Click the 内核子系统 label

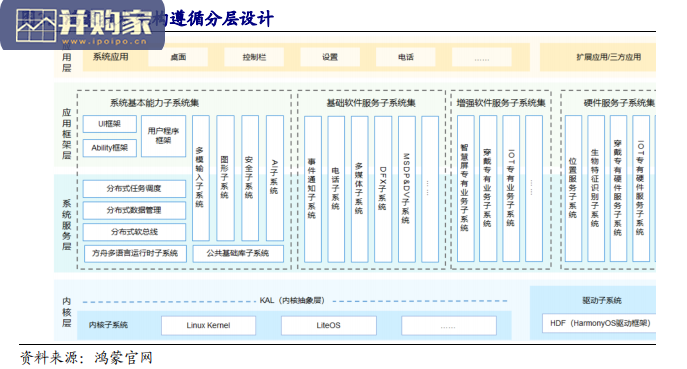point(108,325)
